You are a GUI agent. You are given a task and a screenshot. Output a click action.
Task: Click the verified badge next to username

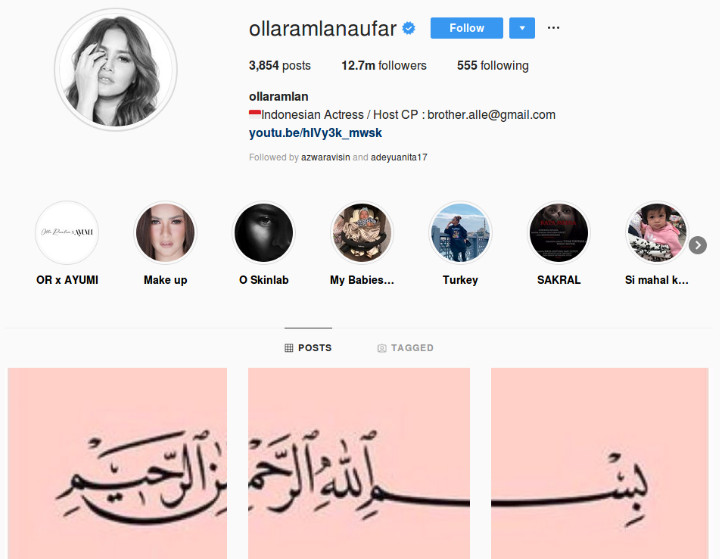(409, 28)
